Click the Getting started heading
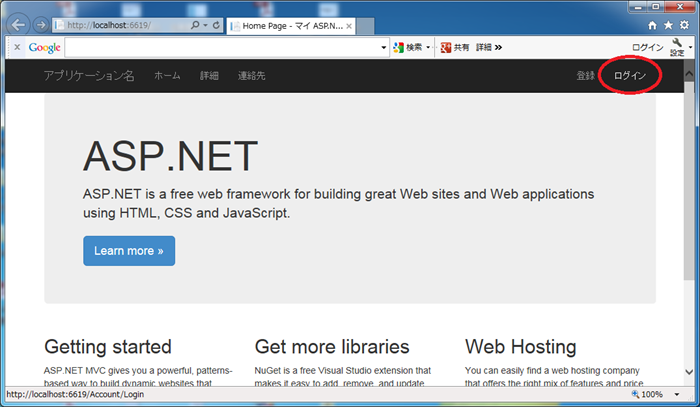 (x=108, y=347)
